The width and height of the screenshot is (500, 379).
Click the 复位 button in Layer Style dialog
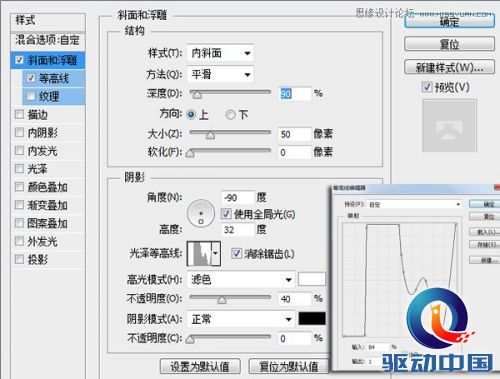pos(449,44)
